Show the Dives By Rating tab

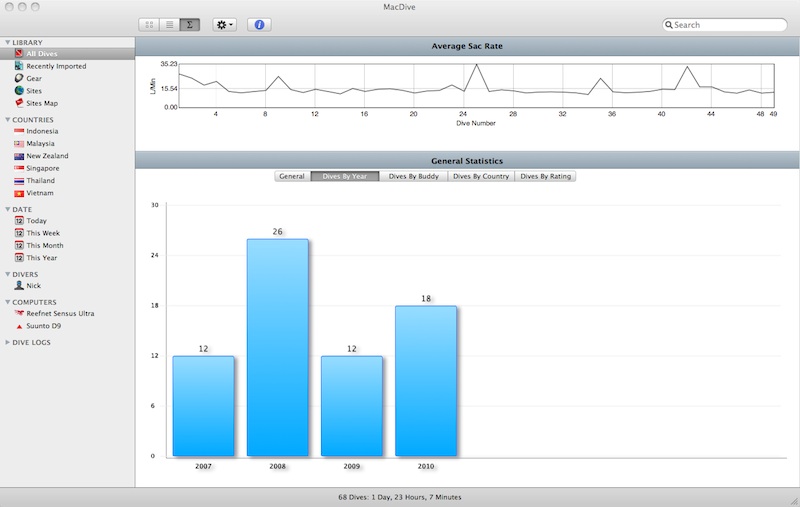545,176
